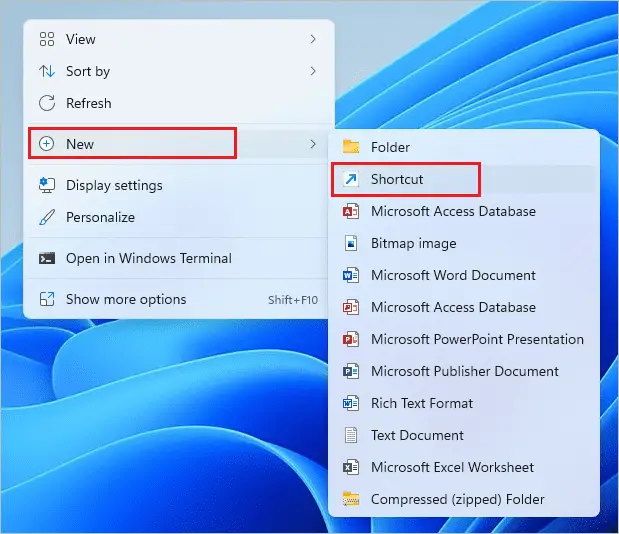Viewport: 619px width, 534px height.
Task: Click the Microsoft Word Document icon
Action: 351,275
